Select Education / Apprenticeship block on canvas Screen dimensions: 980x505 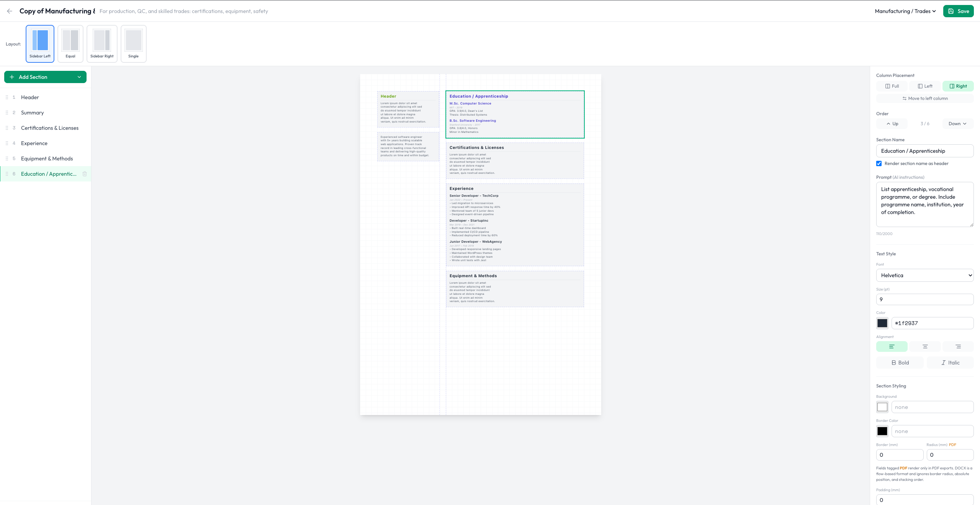point(515,114)
